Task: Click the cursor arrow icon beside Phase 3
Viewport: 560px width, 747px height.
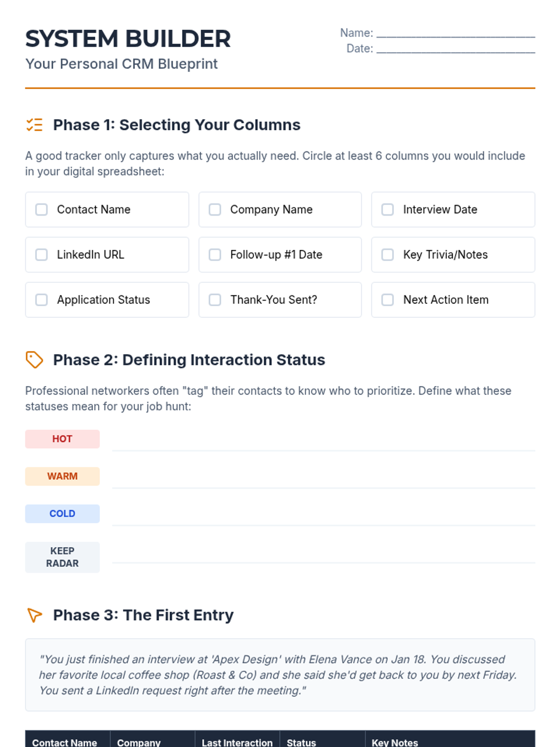Action: pyautogui.click(x=34, y=615)
